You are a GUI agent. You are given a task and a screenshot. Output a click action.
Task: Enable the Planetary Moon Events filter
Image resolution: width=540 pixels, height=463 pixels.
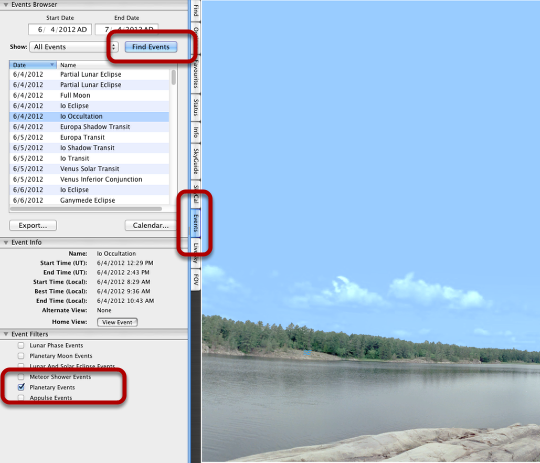pos(21,356)
